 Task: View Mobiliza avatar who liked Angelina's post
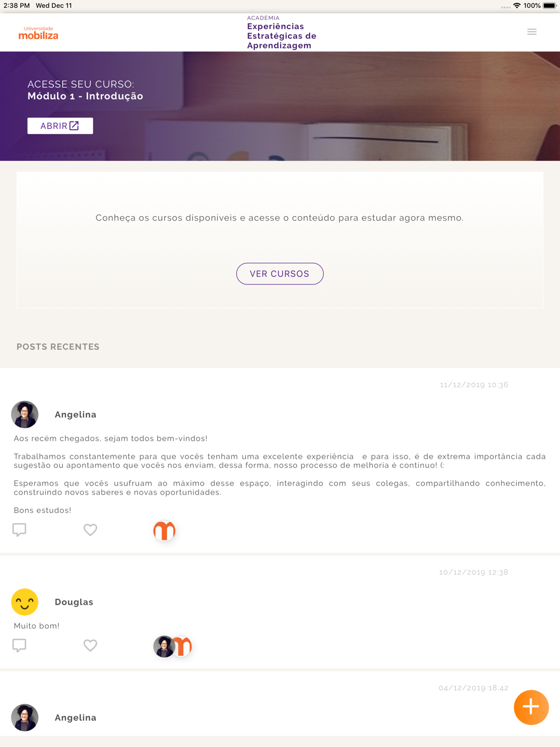pos(164,530)
